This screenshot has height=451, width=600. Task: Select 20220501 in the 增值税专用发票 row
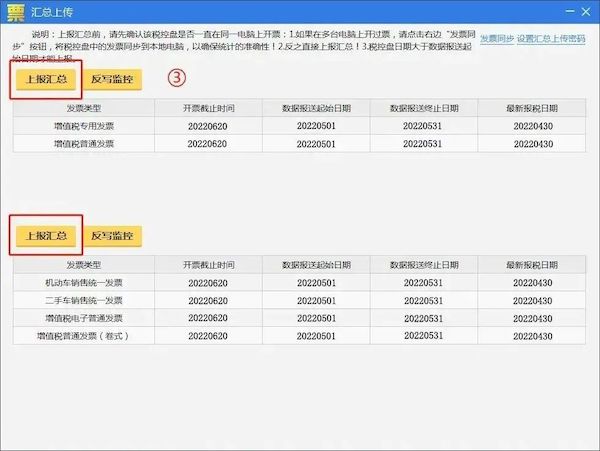316,126
